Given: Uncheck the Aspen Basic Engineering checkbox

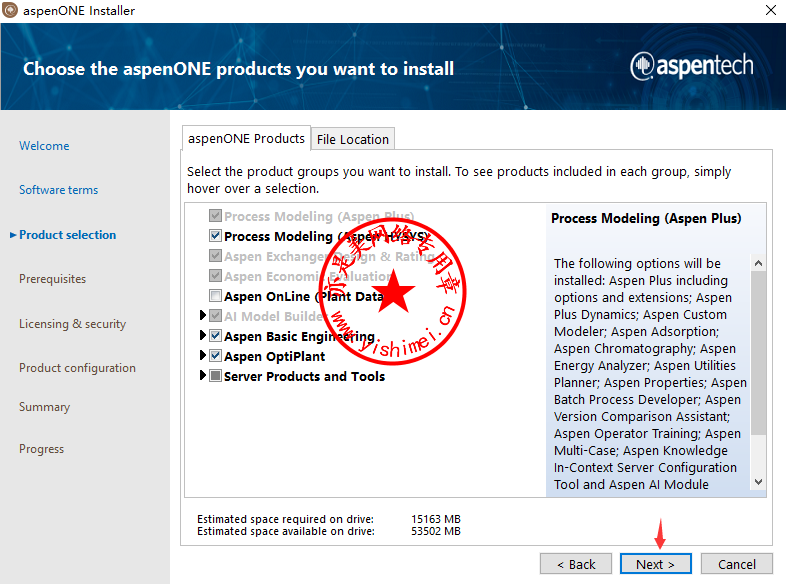Looking at the screenshot, I should coord(216,335).
